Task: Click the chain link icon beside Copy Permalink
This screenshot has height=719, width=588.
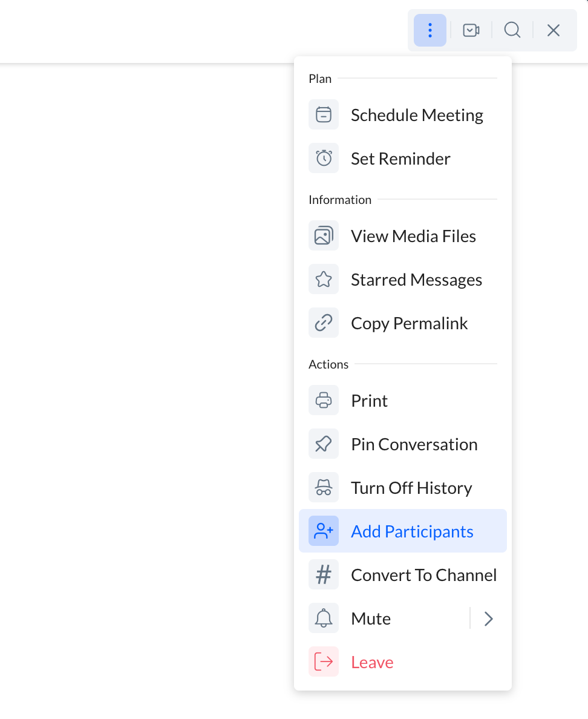Action: point(324,323)
